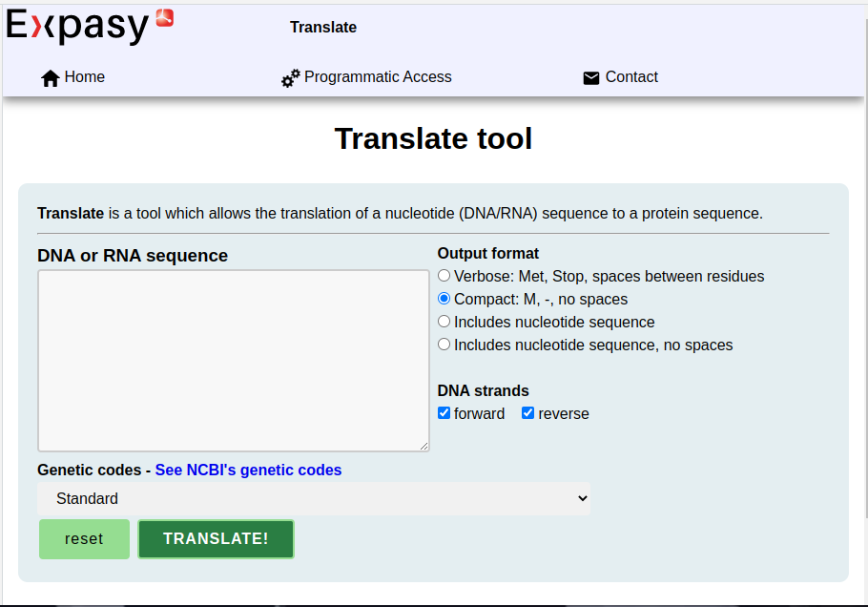
Task: Follow the See NCBI's genetic codes link
Action: pos(248,470)
